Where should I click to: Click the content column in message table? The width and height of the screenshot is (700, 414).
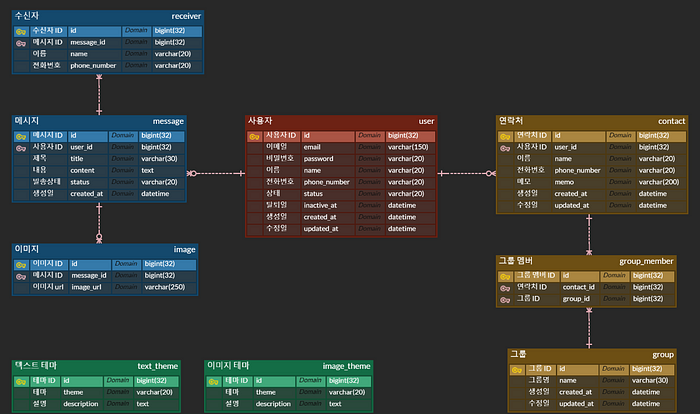[x=82, y=170]
